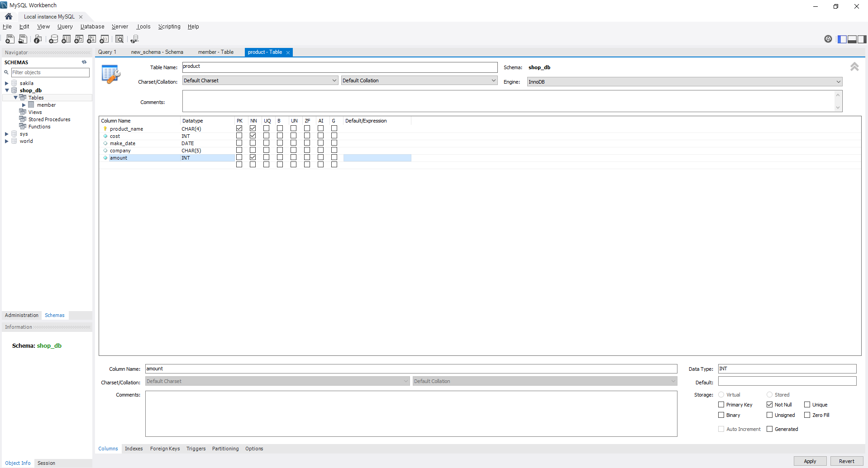Go to the Workbench home icon
The image size is (868, 468).
(x=9, y=16)
